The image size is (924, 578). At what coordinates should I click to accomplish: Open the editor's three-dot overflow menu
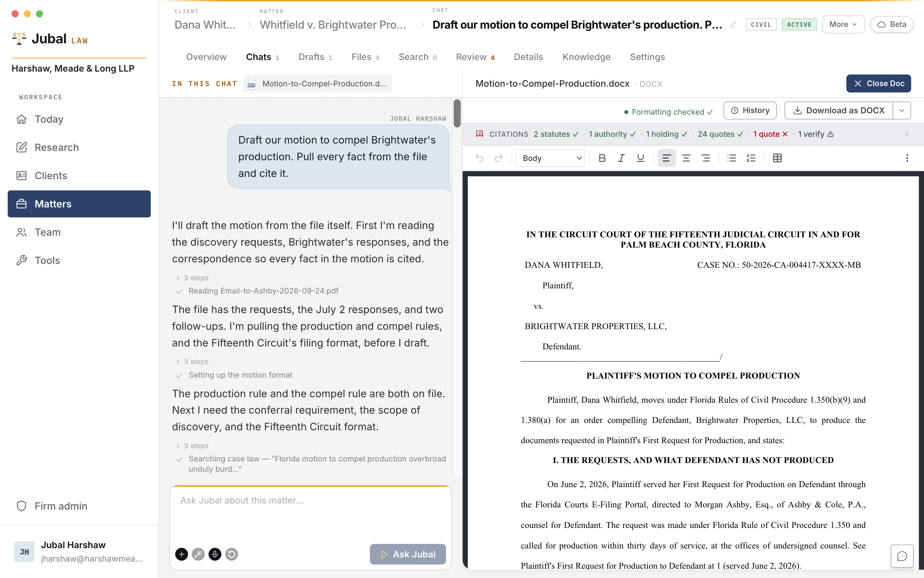tap(907, 158)
